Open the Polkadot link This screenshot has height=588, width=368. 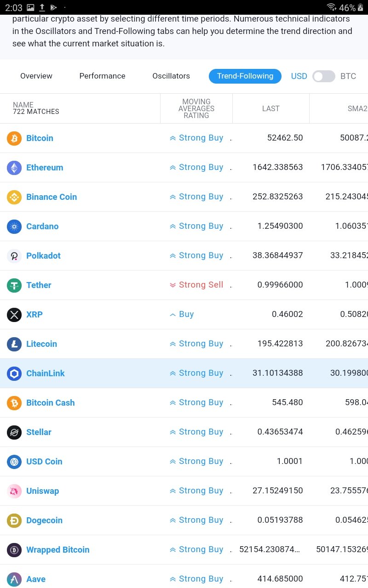coord(43,256)
